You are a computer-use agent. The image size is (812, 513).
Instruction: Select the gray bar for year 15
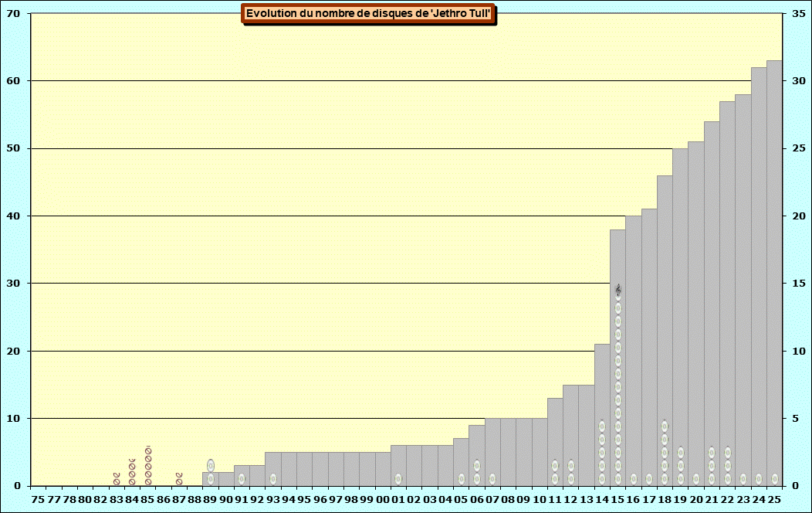(x=617, y=358)
